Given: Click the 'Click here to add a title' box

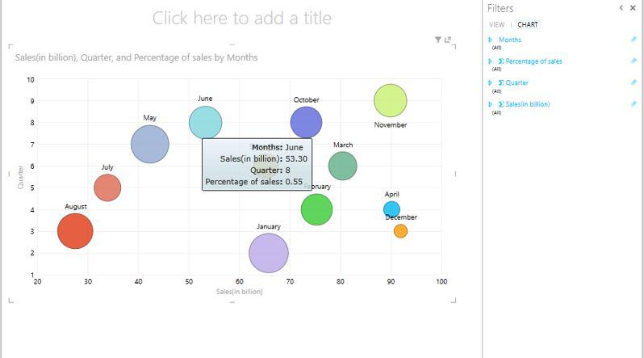Looking at the screenshot, I should 242,18.
